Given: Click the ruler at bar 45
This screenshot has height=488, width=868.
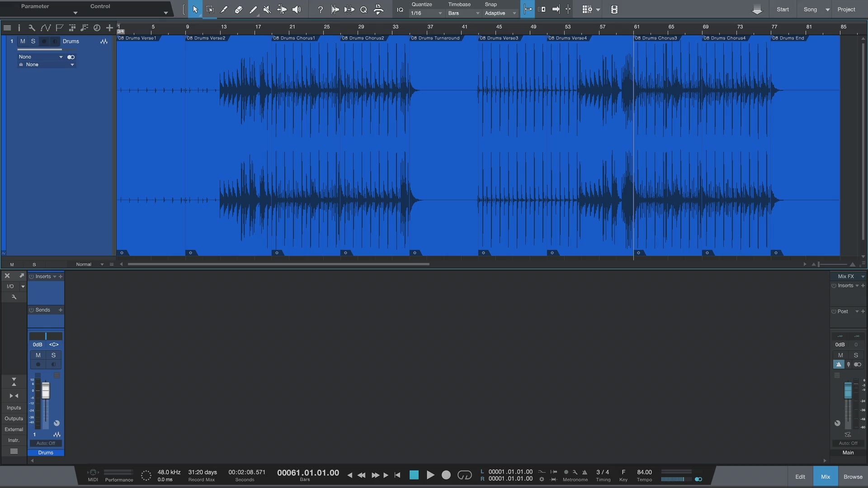Looking at the screenshot, I should [499, 27].
